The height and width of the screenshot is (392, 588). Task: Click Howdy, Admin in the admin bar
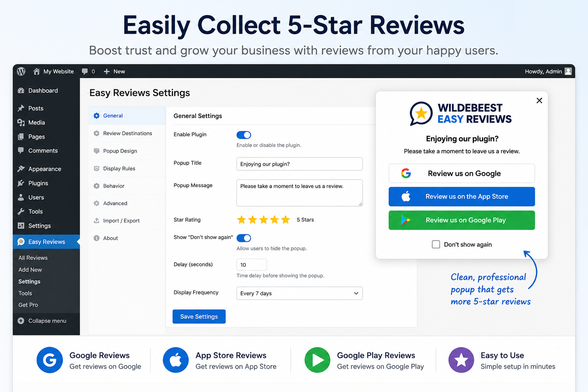coord(543,72)
